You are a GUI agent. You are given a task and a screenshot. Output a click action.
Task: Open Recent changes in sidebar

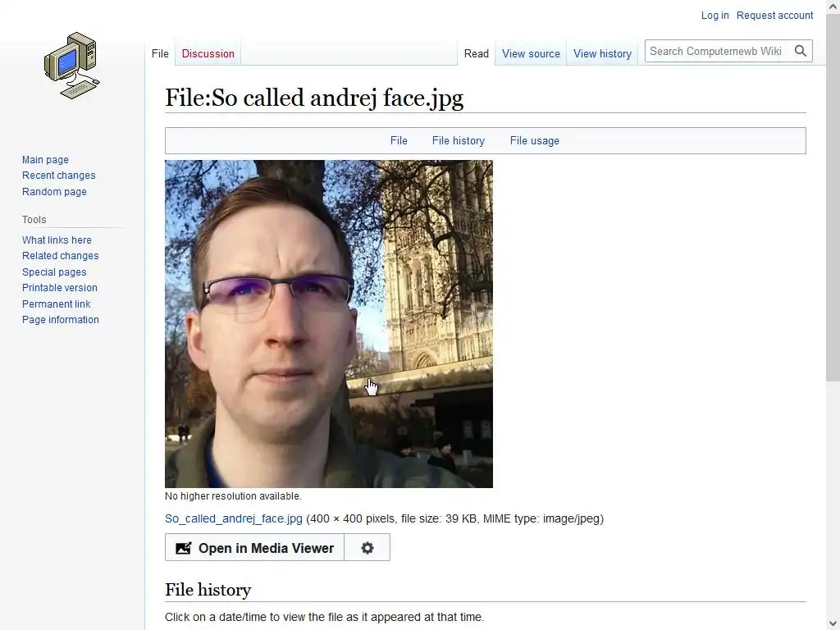[x=58, y=176]
